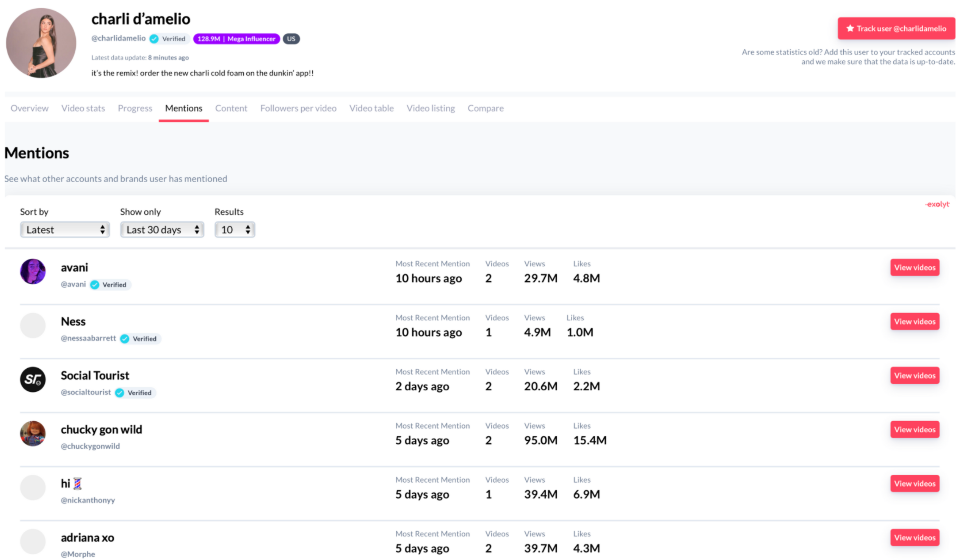Click the Verified badge next to @socialtourist
This screenshot has height=560, width=965.
135,393
